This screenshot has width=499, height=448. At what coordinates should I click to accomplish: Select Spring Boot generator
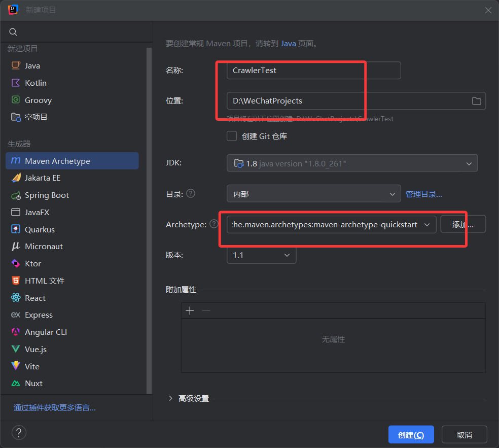pos(72,195)
